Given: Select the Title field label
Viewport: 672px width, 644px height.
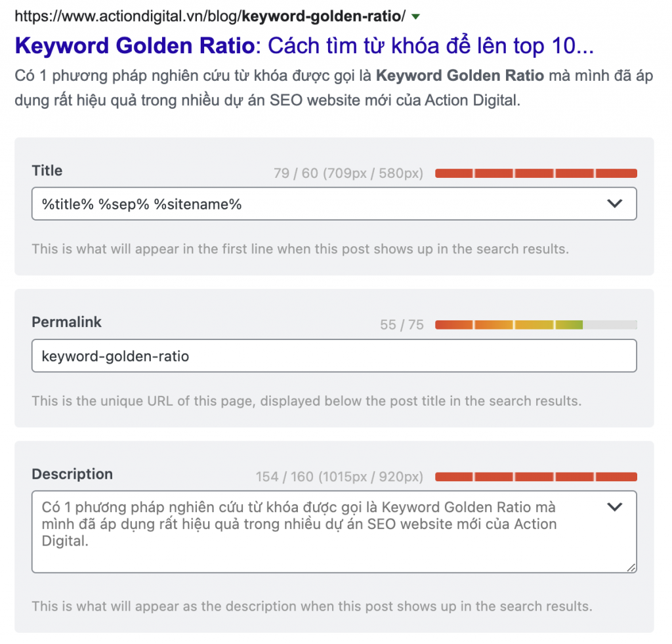Looking at the screenshot, I should [47, 170].
